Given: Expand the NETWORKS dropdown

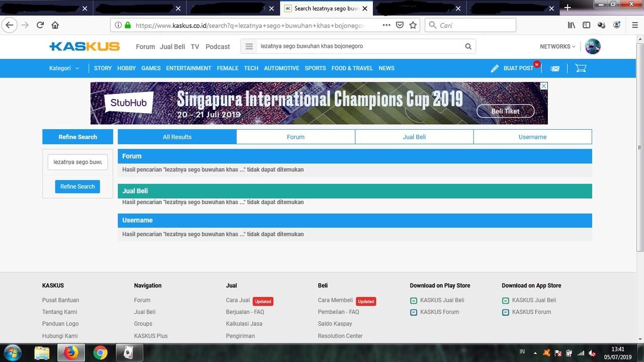Looking at the screenshot, I should tap(557, 46).
